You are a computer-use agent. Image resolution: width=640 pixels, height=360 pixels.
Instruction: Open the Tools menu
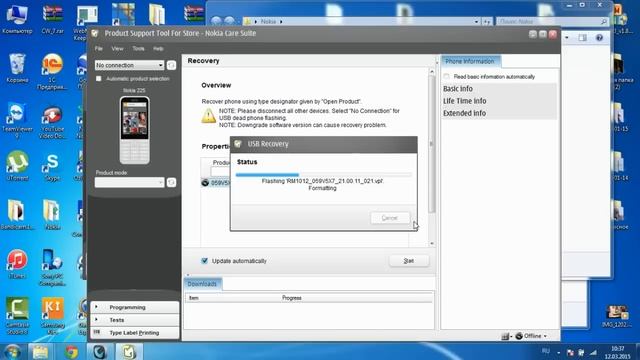(138, 49)
